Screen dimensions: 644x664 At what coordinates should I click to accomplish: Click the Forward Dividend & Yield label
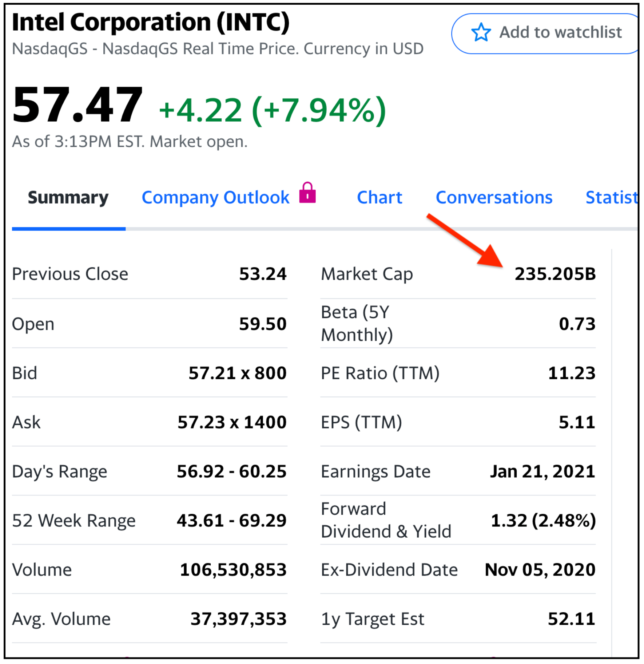(386, 520)
